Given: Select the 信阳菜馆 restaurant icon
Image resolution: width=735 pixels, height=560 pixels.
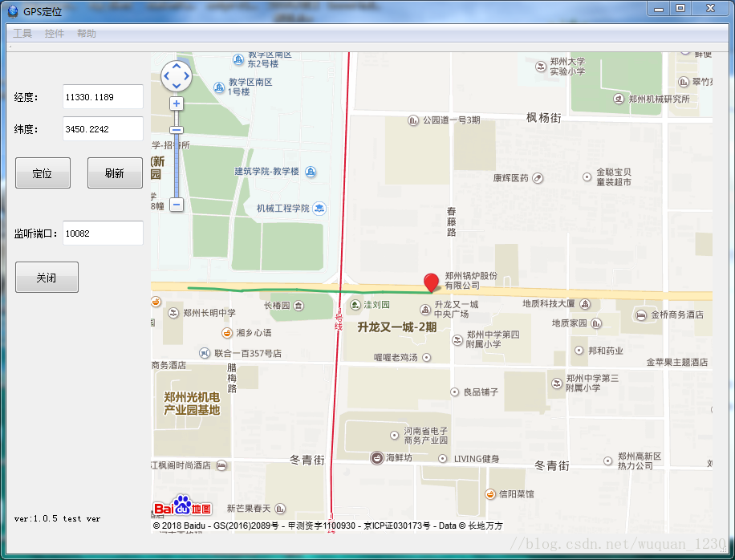Looking at the screenshot, I should [x=489, y=494].
